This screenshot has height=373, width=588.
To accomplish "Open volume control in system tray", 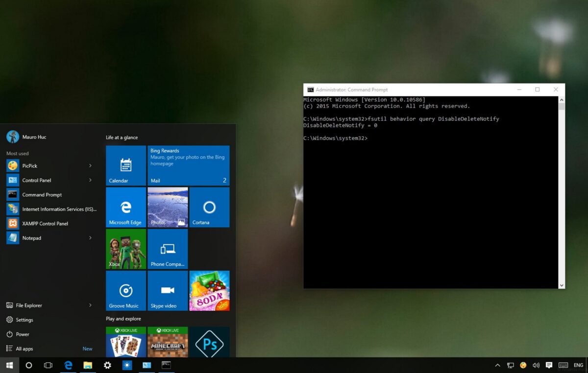I will tap(536, 365).
